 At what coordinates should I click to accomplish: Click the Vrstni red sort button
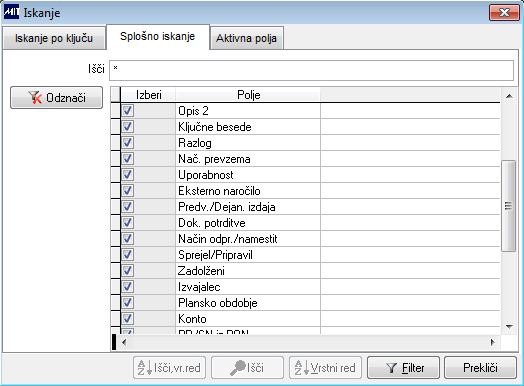[325, 368]
